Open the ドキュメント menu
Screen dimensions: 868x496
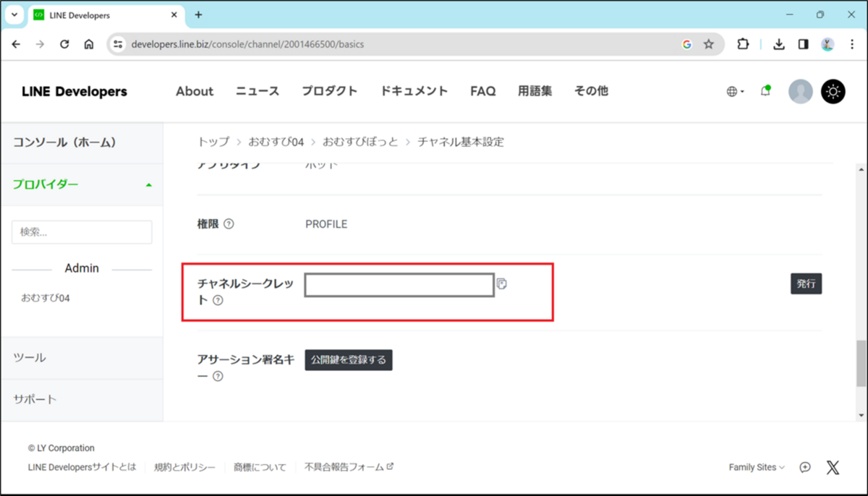414,91
